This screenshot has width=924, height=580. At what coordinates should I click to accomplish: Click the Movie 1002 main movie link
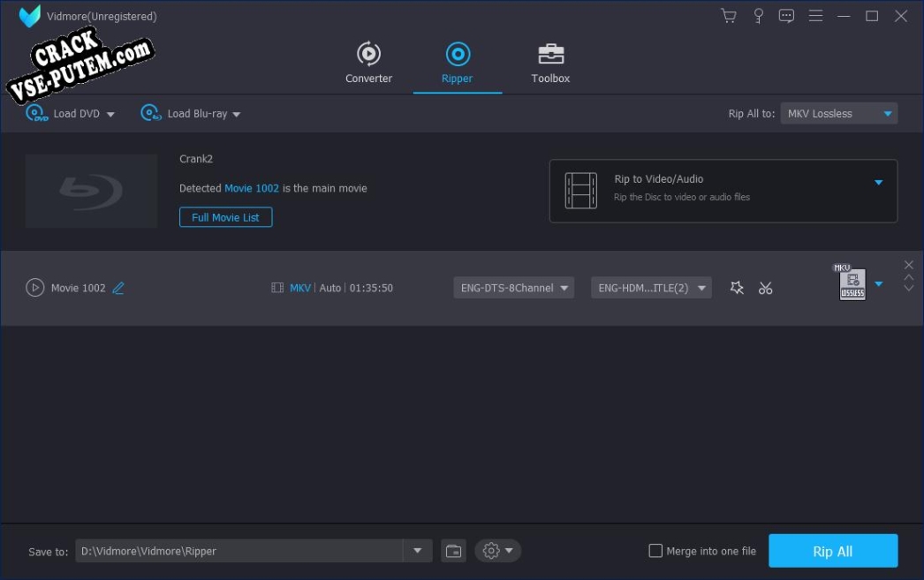tap(252, 188)
